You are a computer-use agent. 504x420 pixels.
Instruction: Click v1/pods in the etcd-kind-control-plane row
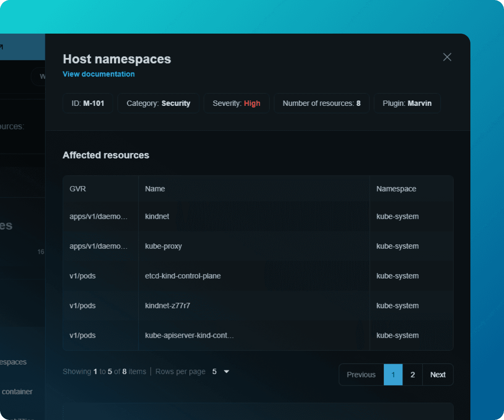coord(83,276)
